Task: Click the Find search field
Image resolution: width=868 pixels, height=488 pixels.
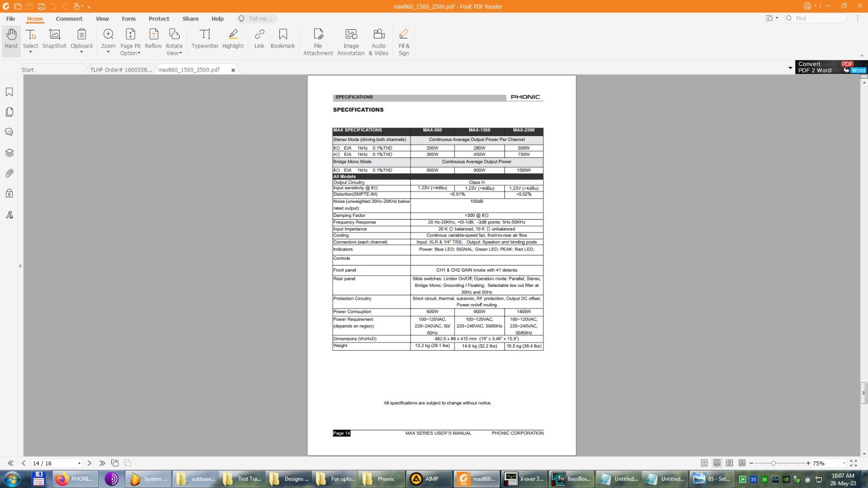Action: pos(816,18)
